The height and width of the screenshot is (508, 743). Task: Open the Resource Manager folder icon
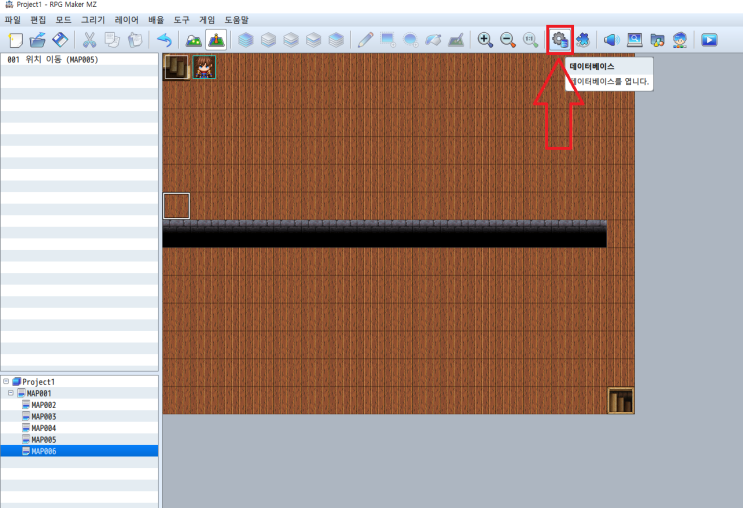(x=657, y=40)
